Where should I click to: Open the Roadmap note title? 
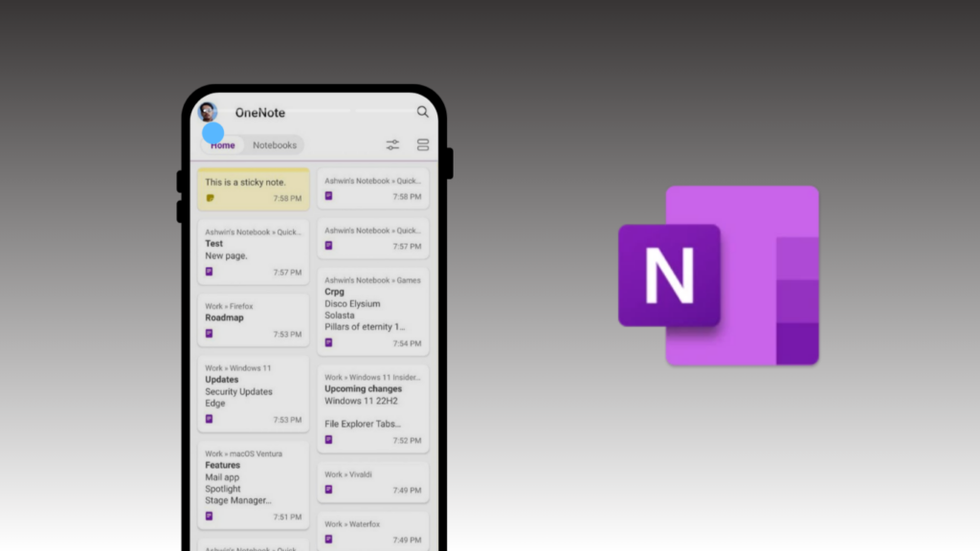pyautogui.click(x=224, y=318)
